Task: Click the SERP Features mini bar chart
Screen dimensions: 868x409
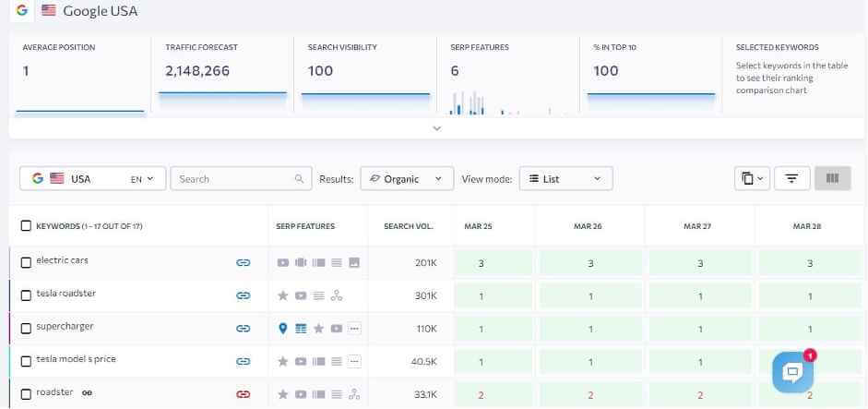Action: 508,102
